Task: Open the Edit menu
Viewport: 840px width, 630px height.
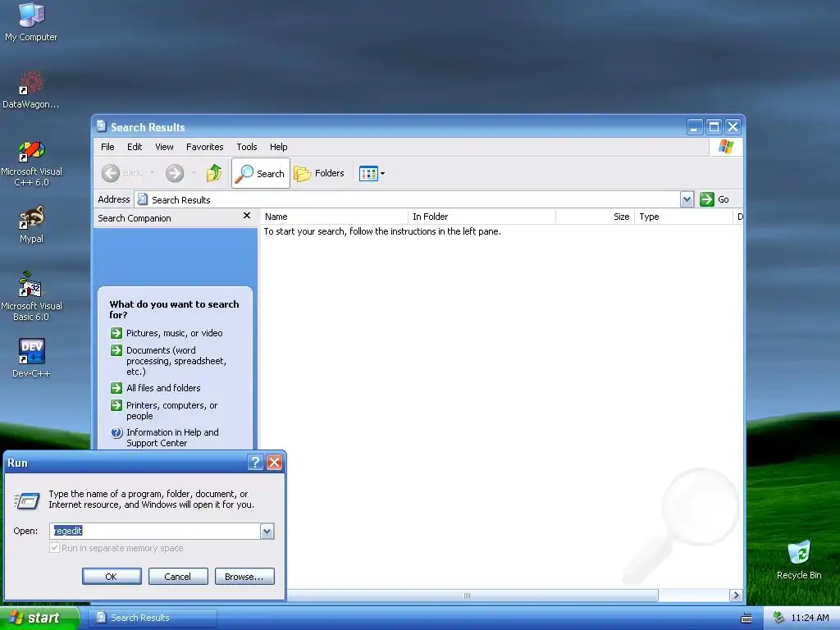Action: tap(135, 147)
